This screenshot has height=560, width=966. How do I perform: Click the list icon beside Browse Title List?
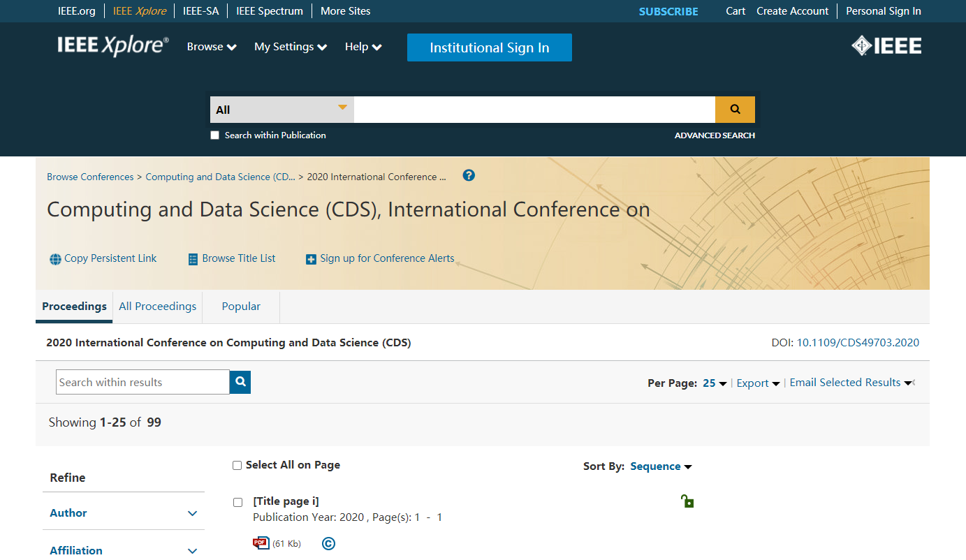(x=193, y=259)
